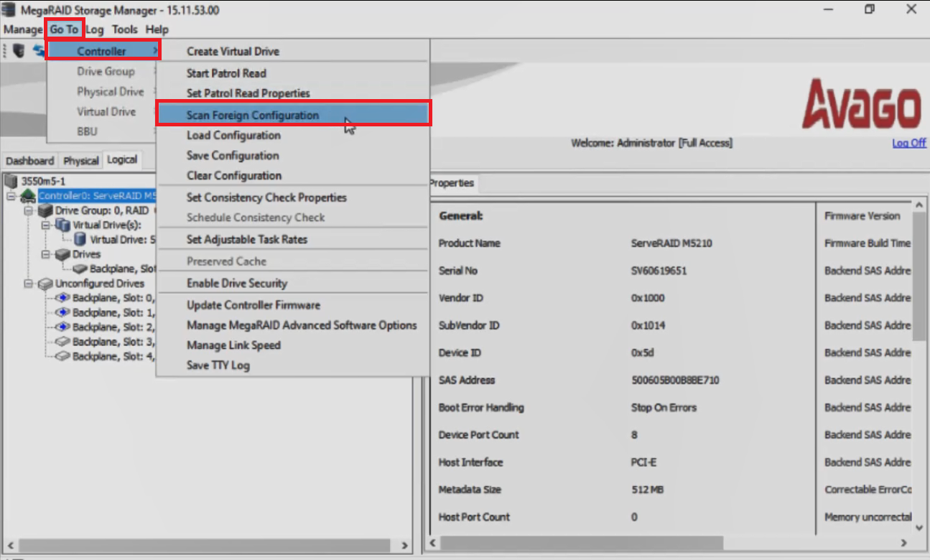This screenshot has width=930, height=560.
Task: Open the Help menu
Action: pyautogui.click(x=157, y=29)
